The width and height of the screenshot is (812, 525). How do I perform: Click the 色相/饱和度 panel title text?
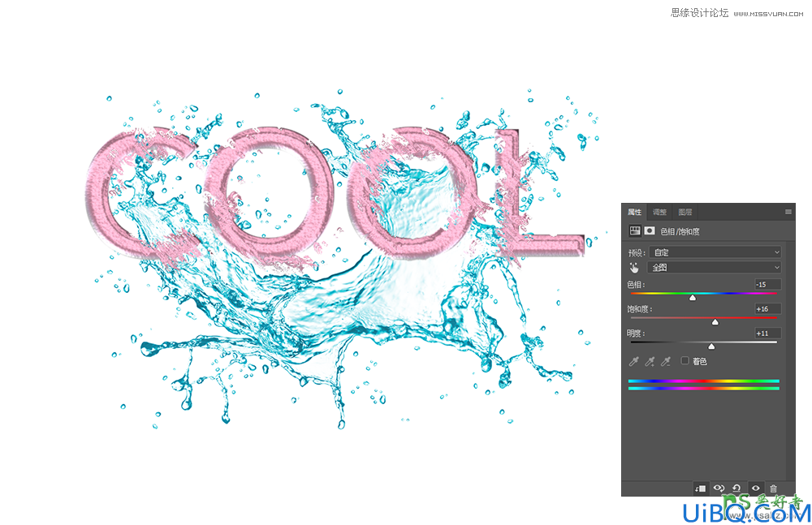pos(680,231)
